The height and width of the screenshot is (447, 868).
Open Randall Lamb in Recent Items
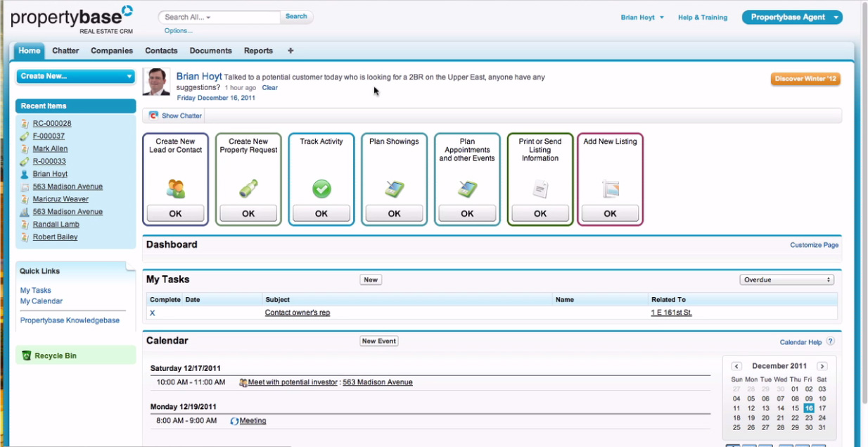pos(56,225)
